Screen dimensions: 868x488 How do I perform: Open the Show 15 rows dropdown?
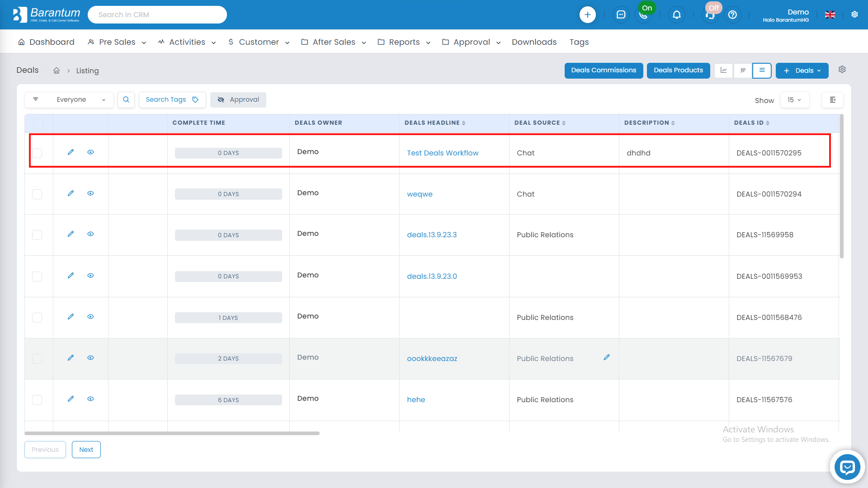click(794, 100)
